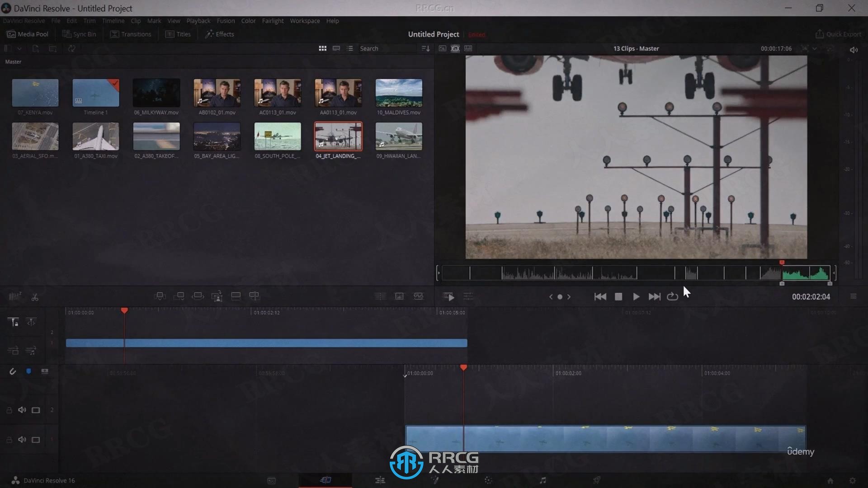The height and width of the screenshot is (488, 868).
Task: Open the viewer Tools sliders icon
Action: pos(468,296)
